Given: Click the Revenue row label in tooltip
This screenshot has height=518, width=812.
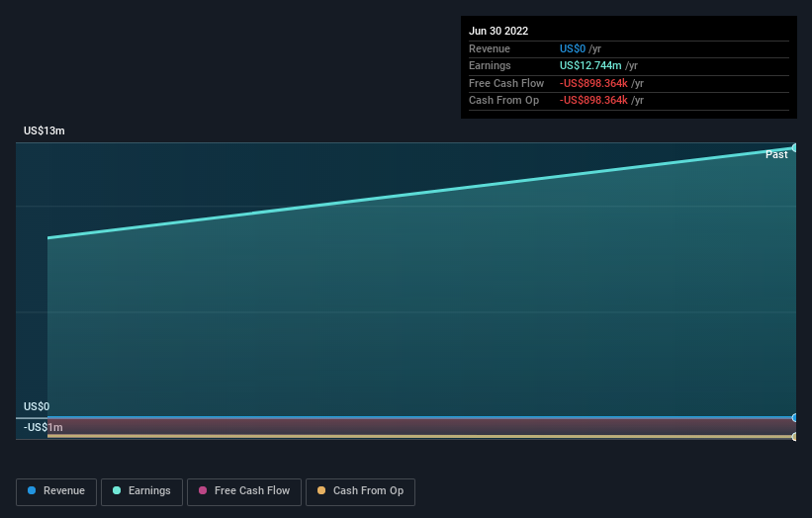Looking at the screenshot, I should (490, 48).
